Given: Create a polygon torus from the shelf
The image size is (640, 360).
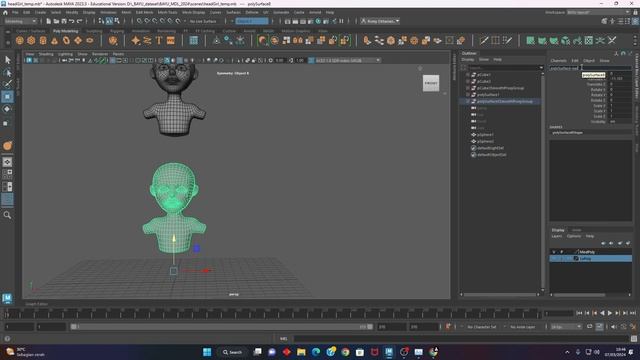Looking at the screenshot, I should [x=66, y=40].
